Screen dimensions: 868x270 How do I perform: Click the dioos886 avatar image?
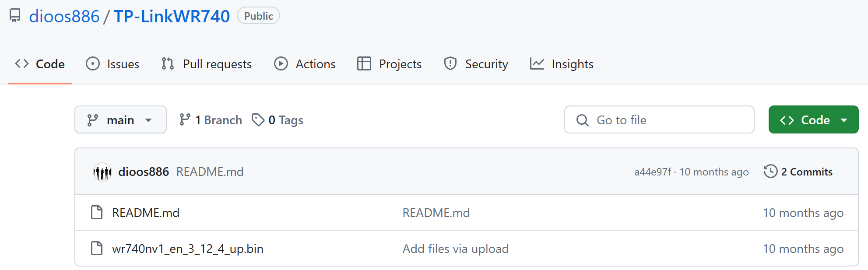click(102, 172)
